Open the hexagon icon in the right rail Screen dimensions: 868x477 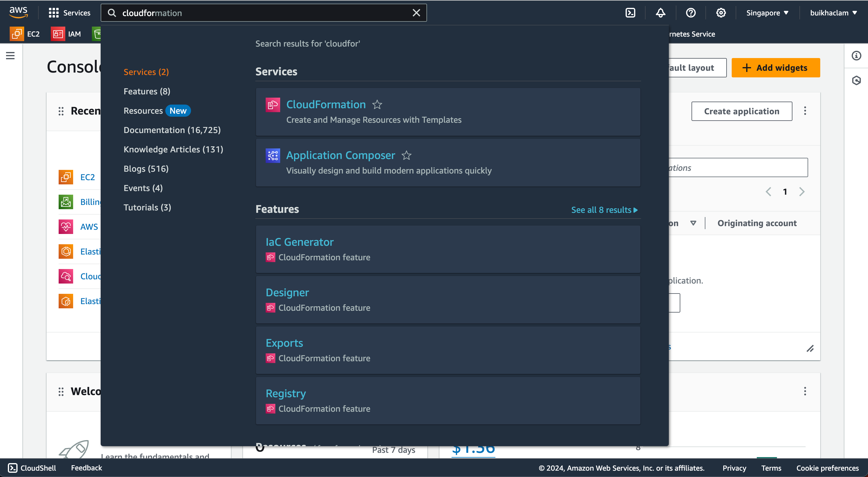[x=856, y=81]
